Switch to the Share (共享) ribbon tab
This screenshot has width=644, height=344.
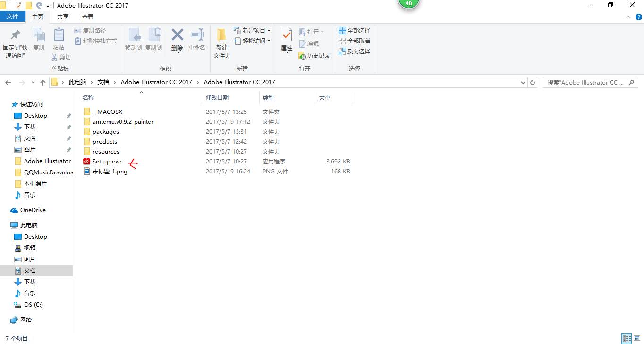[63, 17]
